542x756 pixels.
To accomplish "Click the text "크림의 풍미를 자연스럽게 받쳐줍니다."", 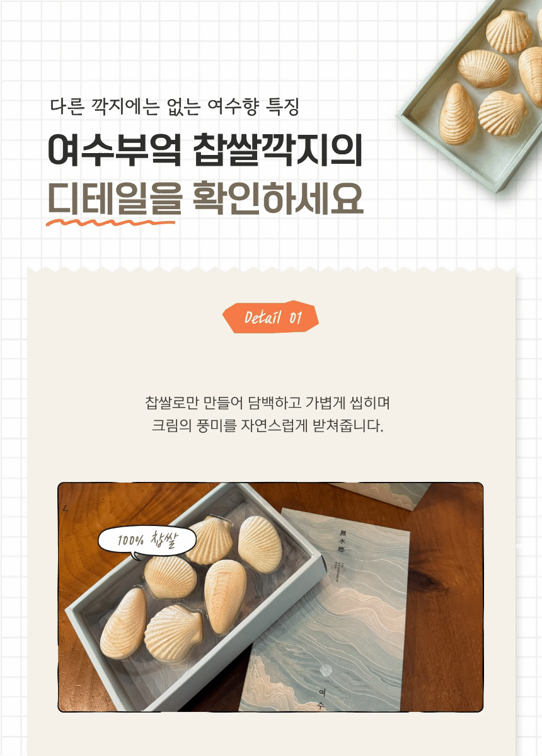I will point(267,427).
